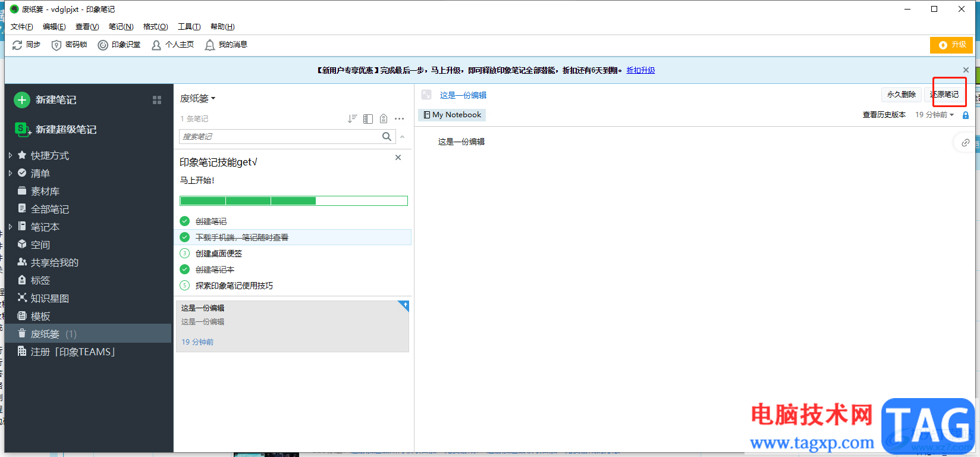
Task: Select Trash (废纸篓) in sidebar
Action: (88, 334)
